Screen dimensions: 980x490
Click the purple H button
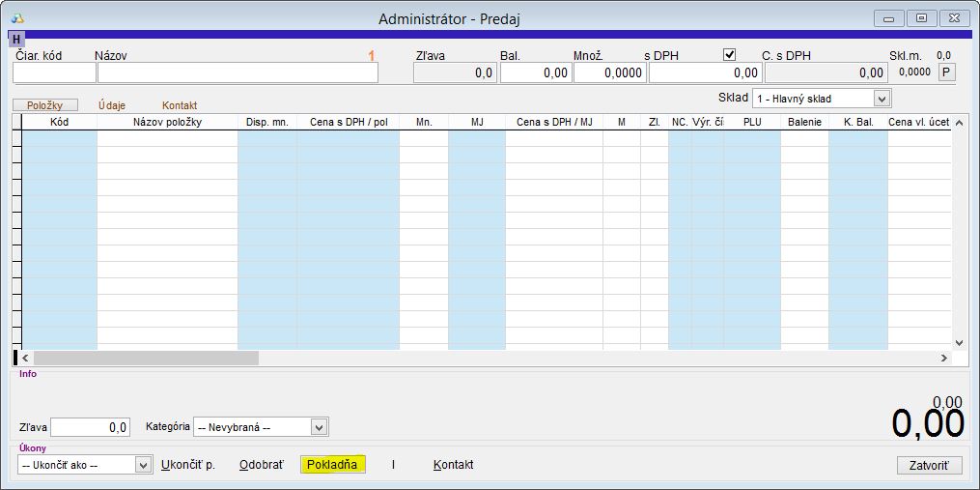[x=16, y=40]
